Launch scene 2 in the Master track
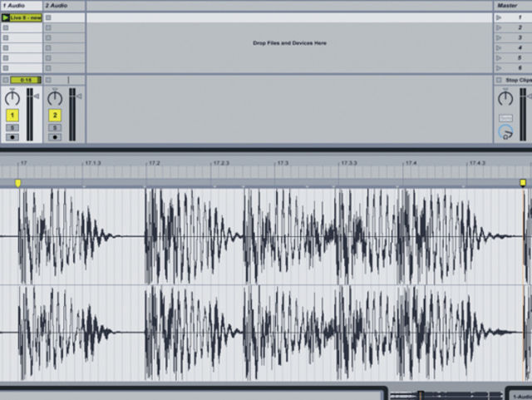Screen dimensions: 532x400 tap(499, 27)
